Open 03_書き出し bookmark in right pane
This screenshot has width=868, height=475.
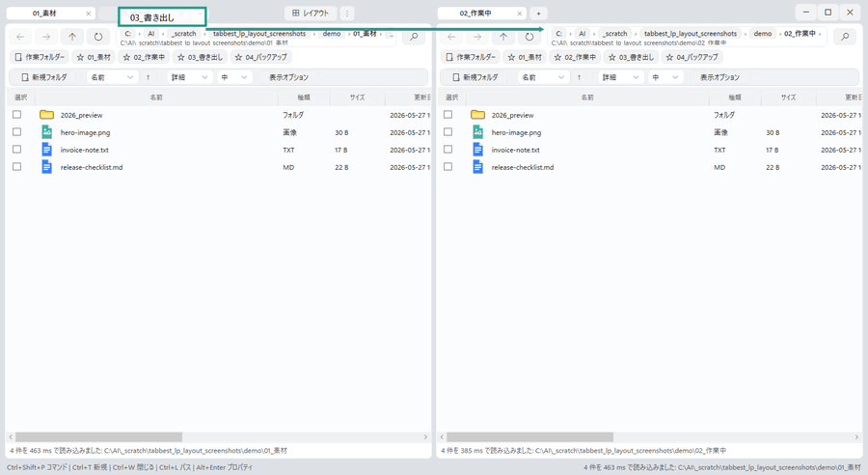coord(631,57)
